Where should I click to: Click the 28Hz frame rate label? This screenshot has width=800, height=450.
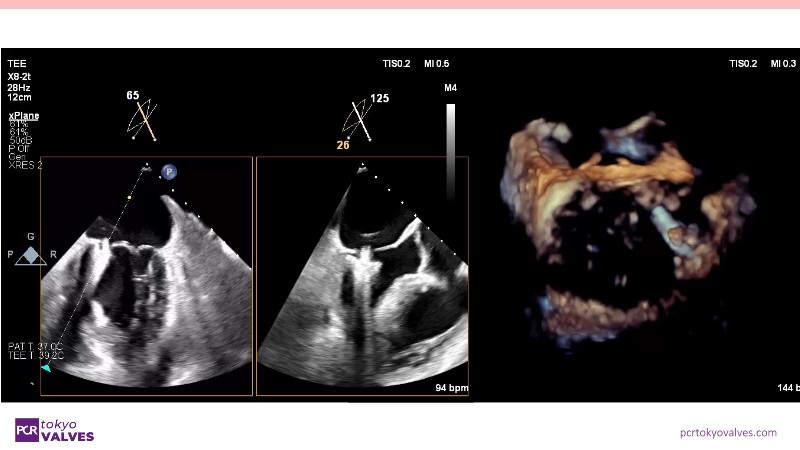tap(18, 87)
